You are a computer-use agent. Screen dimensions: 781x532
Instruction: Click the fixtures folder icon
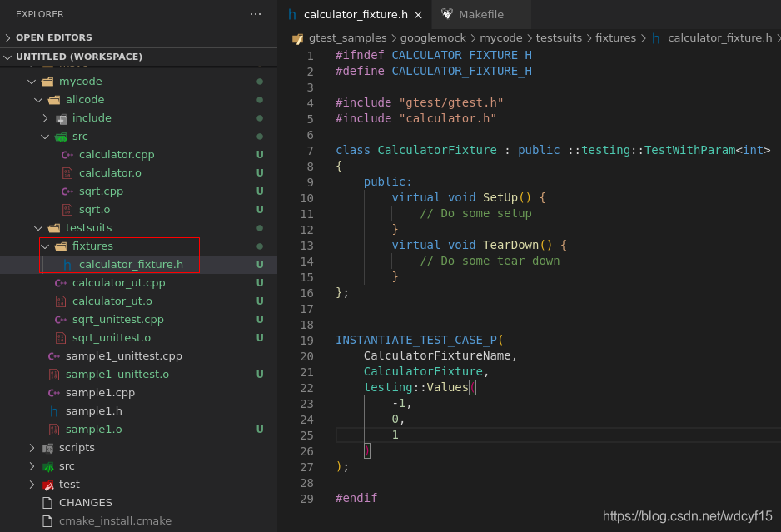point(61,246)
